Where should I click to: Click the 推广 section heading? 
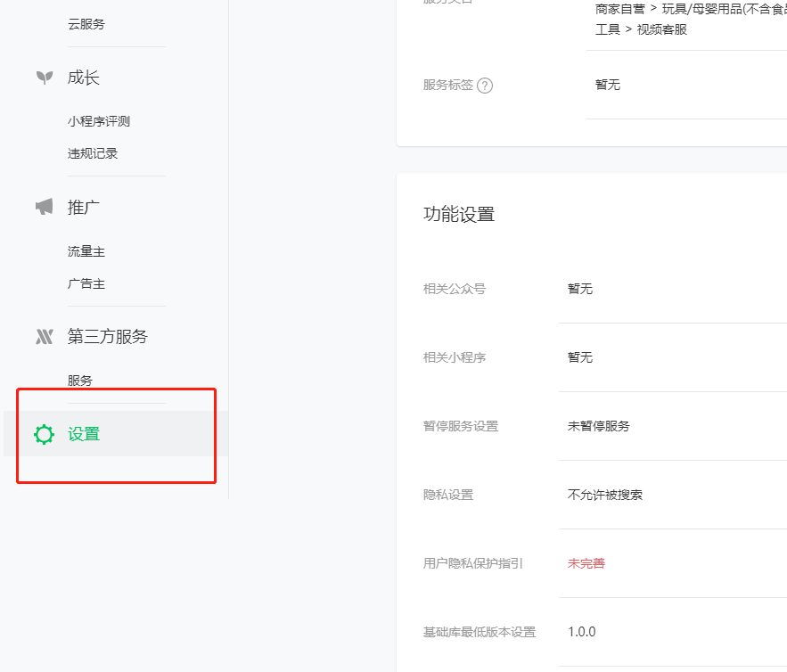tap(84, 207)
